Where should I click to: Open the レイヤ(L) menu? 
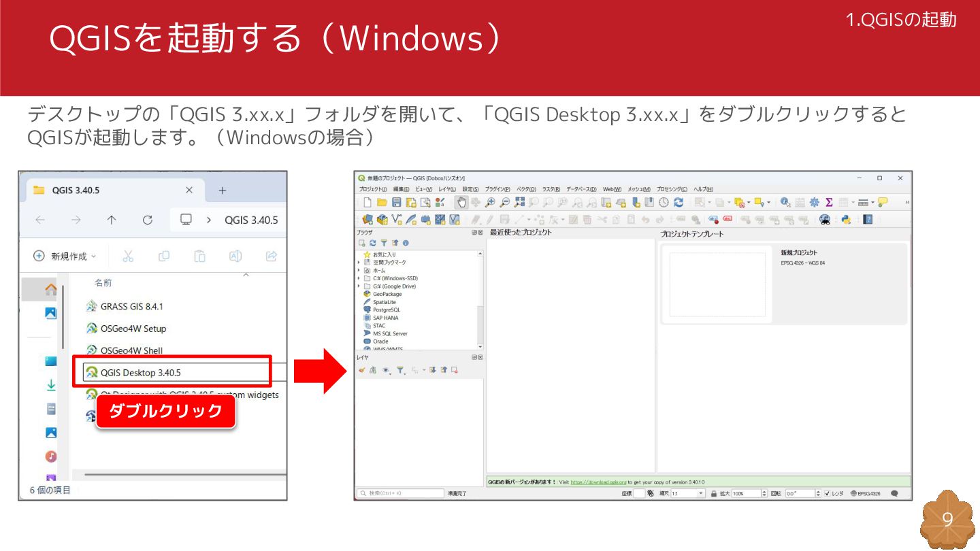[446, 189]
